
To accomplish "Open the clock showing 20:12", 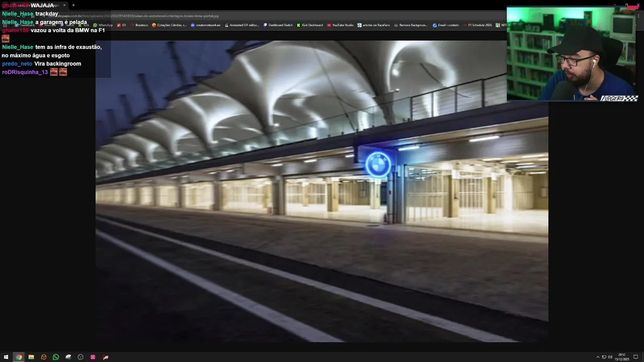I will pyautogui.click(x=622, y=357).
